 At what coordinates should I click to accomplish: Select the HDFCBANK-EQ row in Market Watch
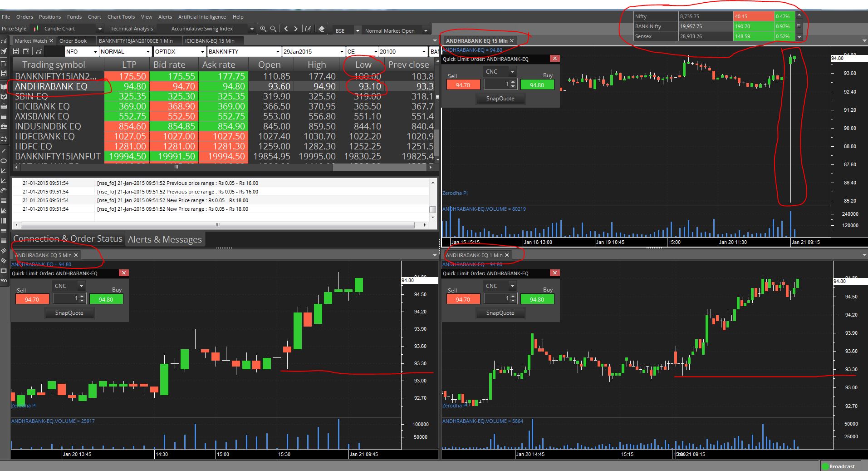pyautogui.click(x=224, y=136)
